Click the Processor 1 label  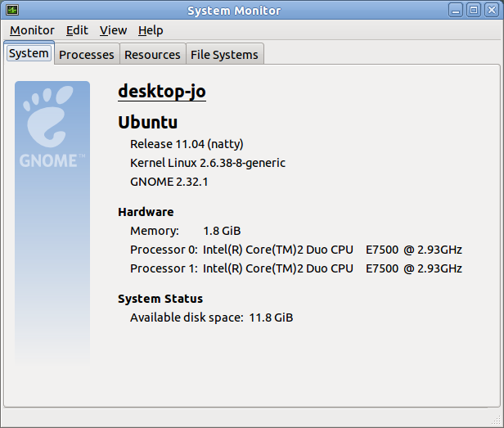point(164,268)
